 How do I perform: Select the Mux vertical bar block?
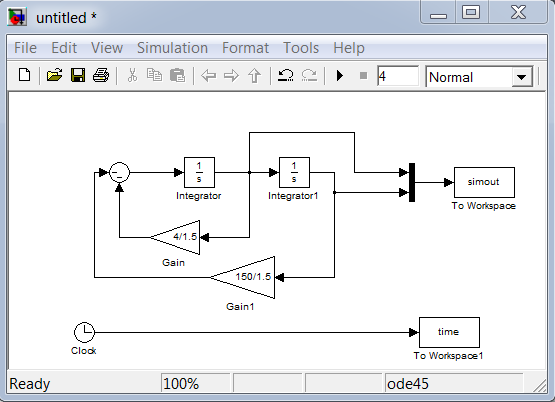(x=412, y=183)
